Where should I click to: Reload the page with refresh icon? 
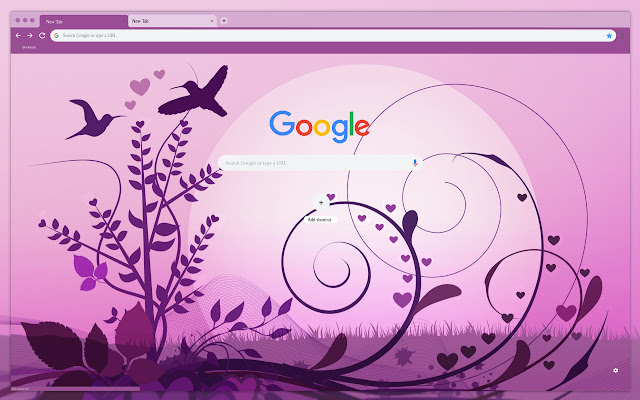42,36
